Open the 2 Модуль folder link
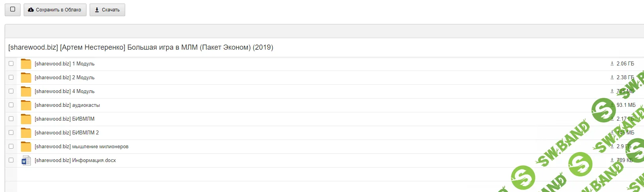 click(x=64, y=78)
